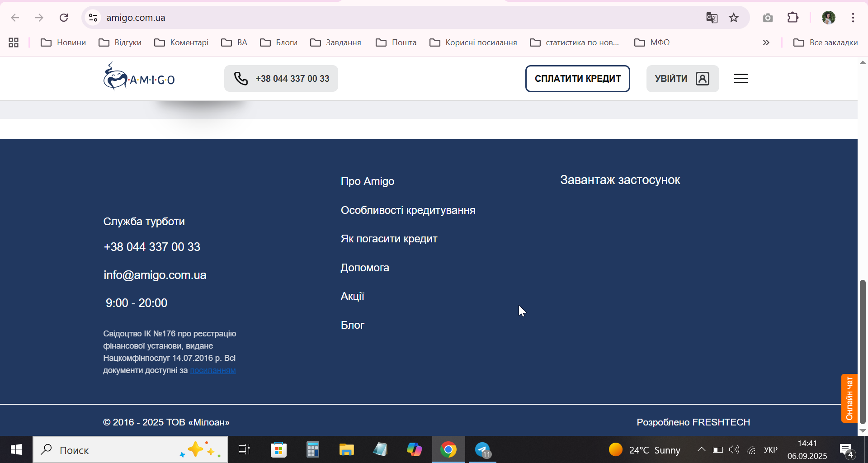The width and height of the screenshot is (868, 463).
Task: Open the Extensions puzzle icon
Action: pyautogui.click(x=793, y=18)
